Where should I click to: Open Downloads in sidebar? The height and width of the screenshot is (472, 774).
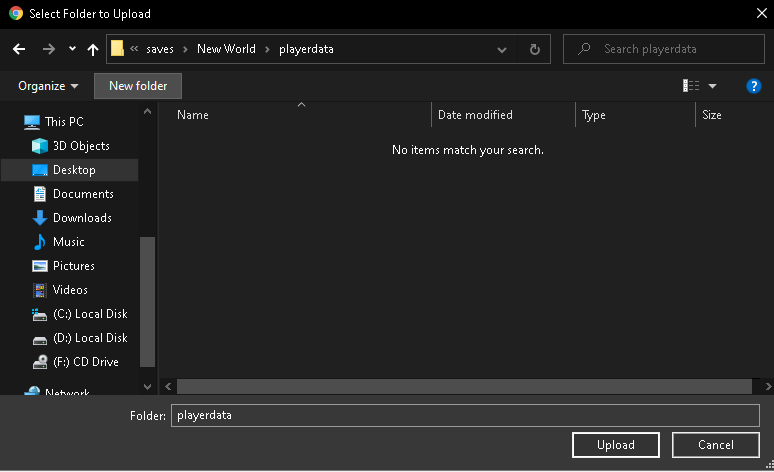tap(82, 218)
